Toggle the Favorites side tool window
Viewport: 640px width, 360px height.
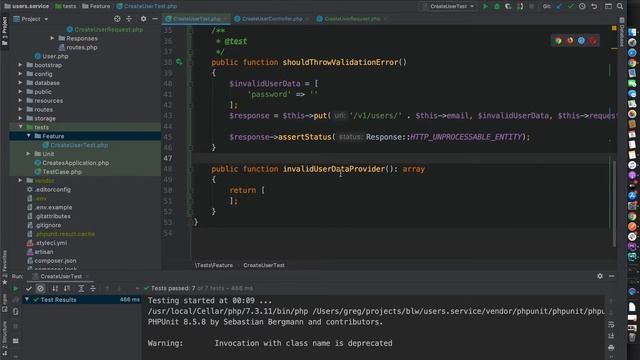4,267
